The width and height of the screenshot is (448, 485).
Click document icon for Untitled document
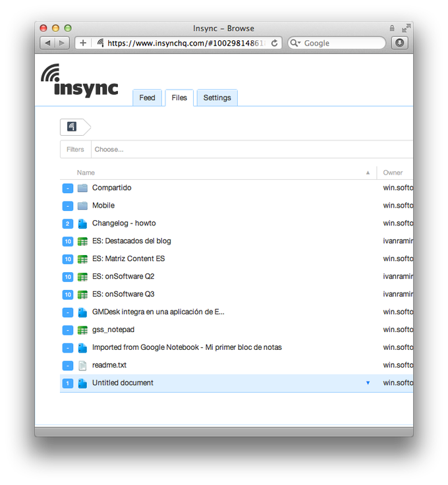[x=82, y=384]
